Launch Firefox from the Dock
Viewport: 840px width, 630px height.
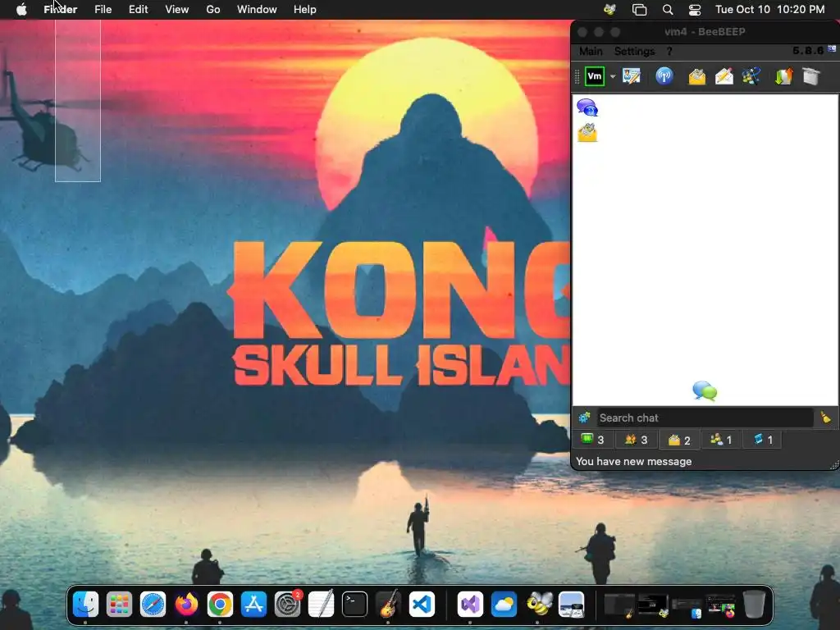186,605
